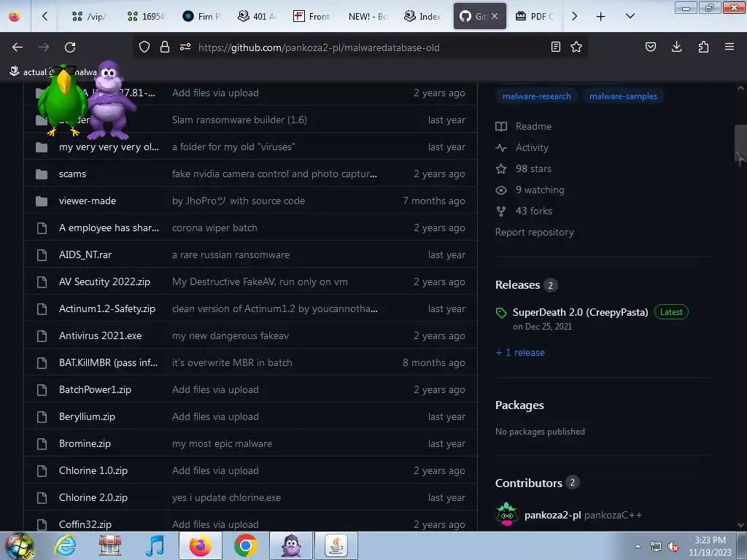Image resolution: width=747 pixels, height=560 pixels.
Task: Open AV Secutity 2022.zip file
Action: click(x=104, y=282)
